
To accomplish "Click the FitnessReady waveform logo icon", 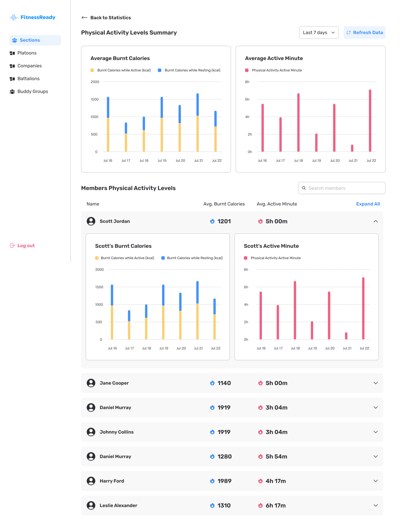I will point(14,17).
